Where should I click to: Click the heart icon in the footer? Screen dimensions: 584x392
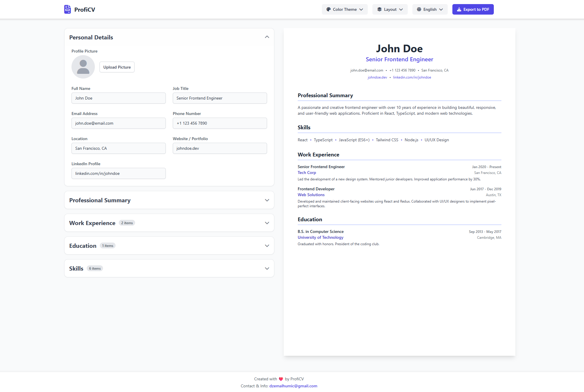pyautogui.click(x=281, y=379)
